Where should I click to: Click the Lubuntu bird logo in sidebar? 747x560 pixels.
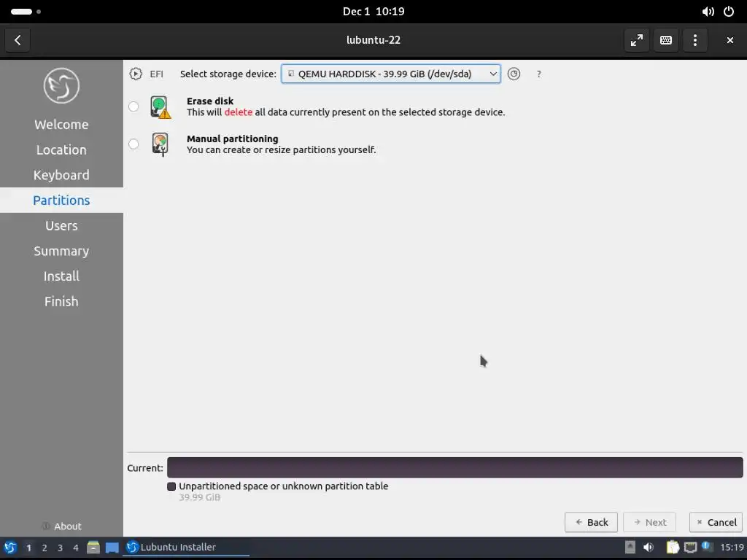61,86
